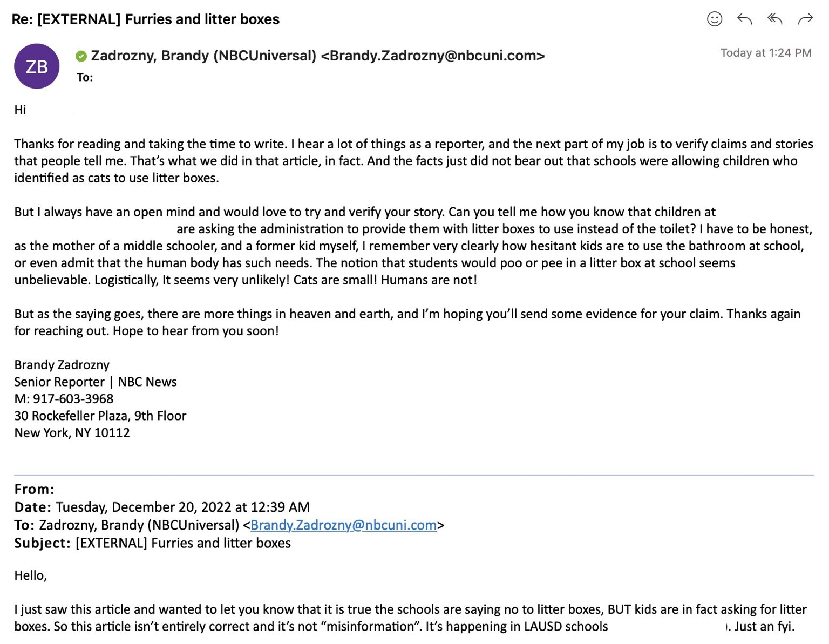The height and width of the screenshot is (644, 829).
Task: Click the quoted date December 20, 2022
Action: [182, 507]
